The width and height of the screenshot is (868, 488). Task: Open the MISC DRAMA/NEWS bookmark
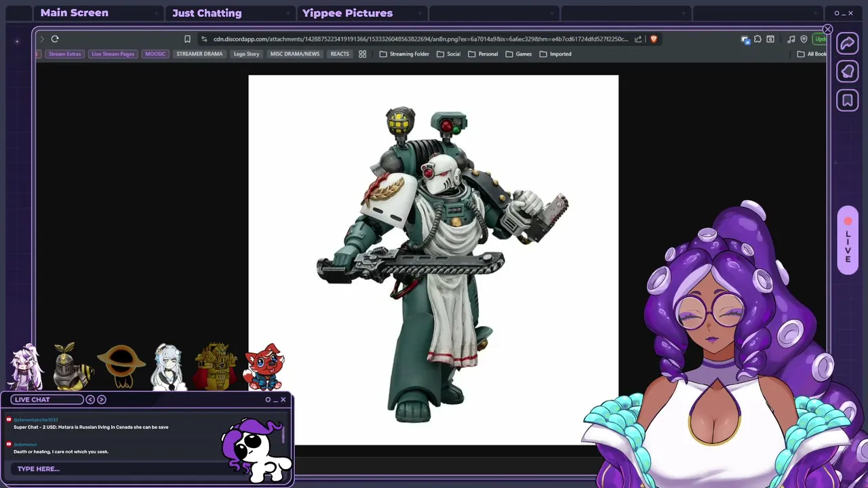294,54
